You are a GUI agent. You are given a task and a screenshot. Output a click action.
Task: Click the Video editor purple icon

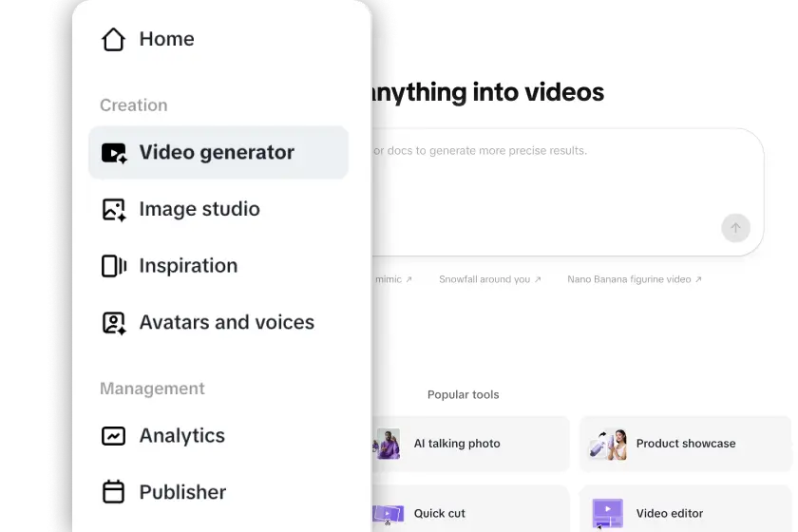[608, 514]
